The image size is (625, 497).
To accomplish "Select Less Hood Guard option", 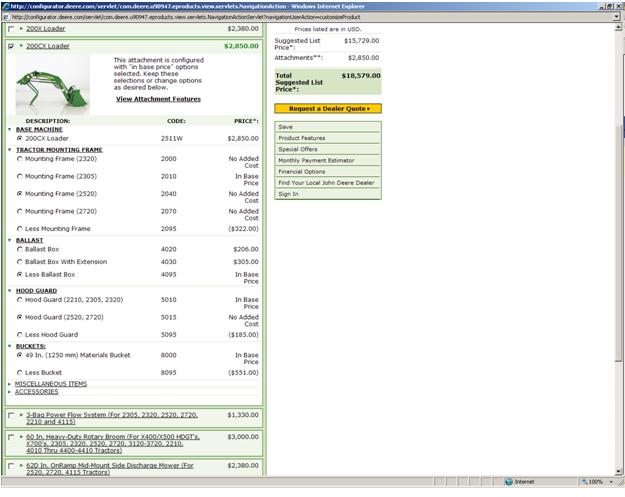I will (x=20, y=335).
